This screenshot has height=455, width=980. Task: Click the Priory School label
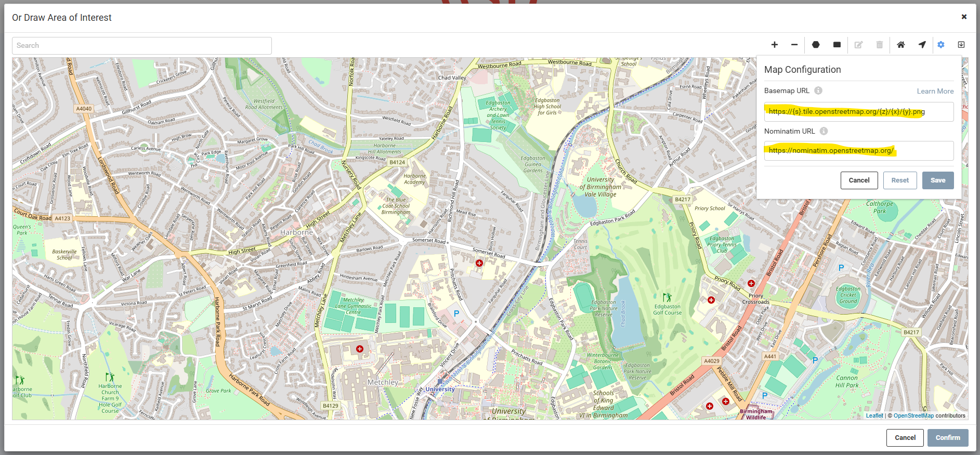[710, 209]
